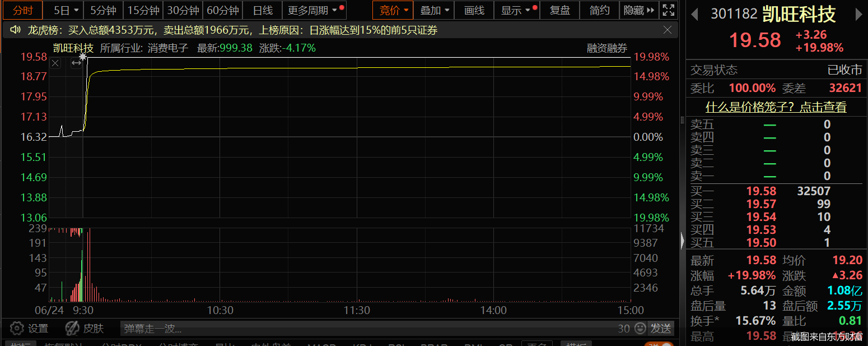Switch to 60分钟 chart
Viewport: 868px width, 346px height.
[x=223, y=10]
